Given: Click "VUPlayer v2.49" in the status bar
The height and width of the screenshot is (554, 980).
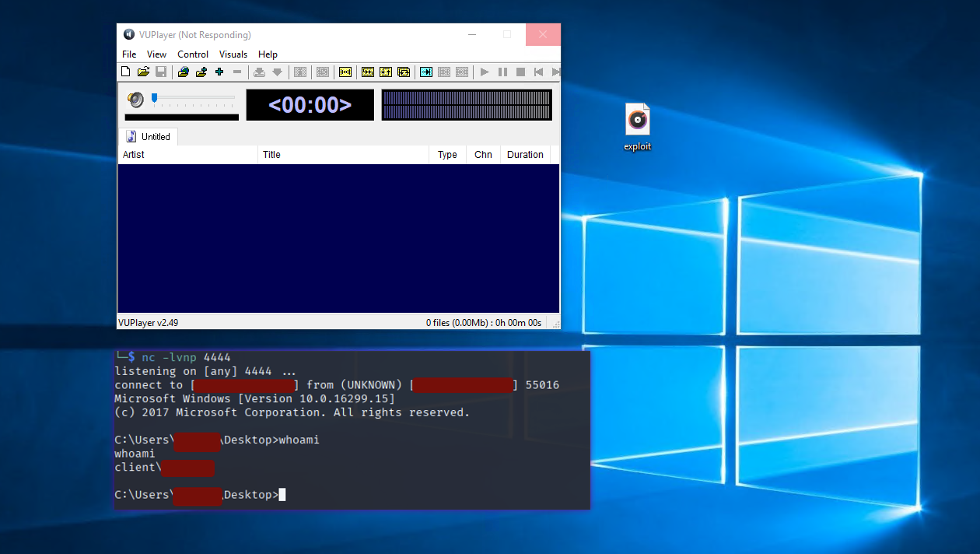Looking at the screenshot, I should coord(148,322).
